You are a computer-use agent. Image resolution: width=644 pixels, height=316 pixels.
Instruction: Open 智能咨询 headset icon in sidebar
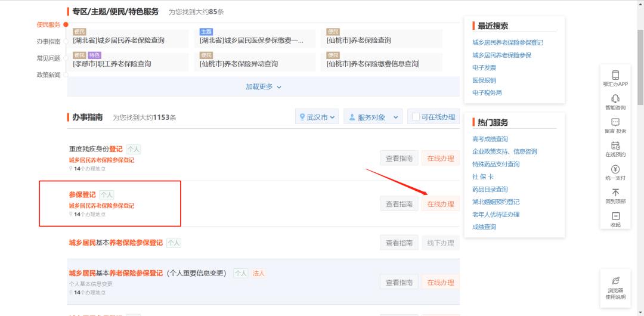tap(615, 98)
